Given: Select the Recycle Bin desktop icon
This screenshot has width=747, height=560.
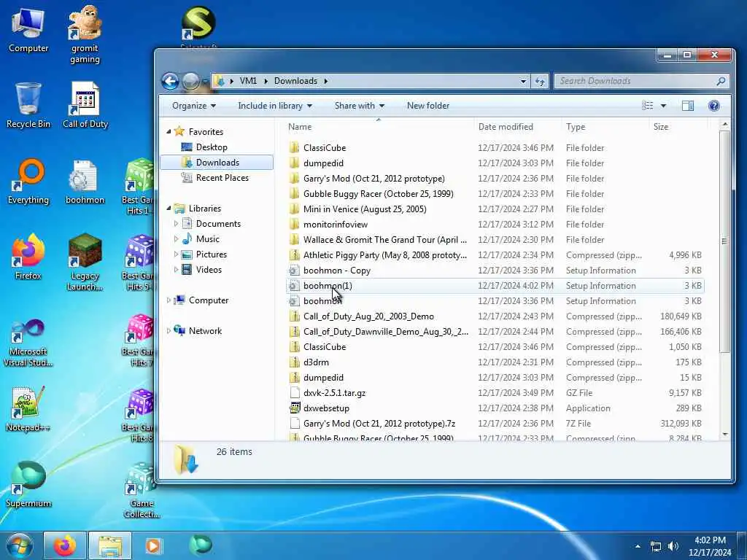Looking at the screenshot, I should click(x=28, y=105).
